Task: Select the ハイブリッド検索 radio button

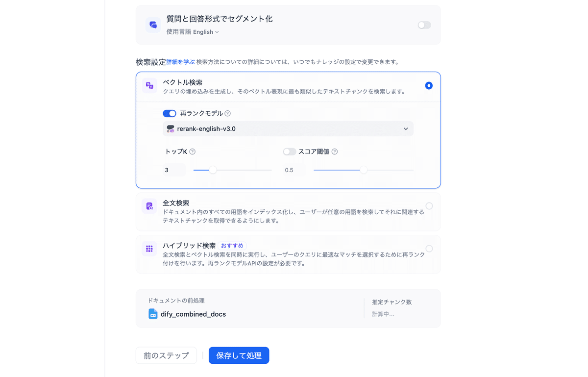Action: 429,249
